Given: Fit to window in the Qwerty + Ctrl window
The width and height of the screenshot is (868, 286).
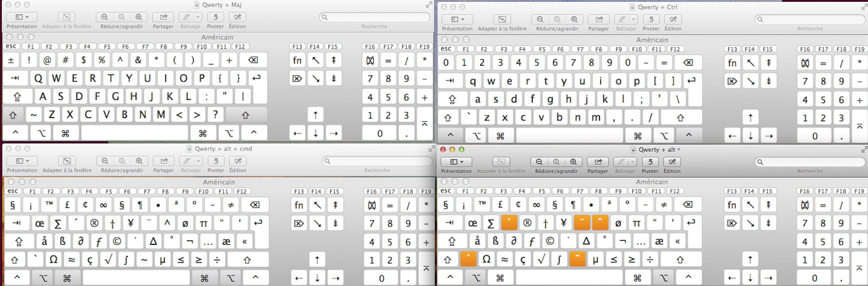Looking at the screenshot, I should click(502, 19).
